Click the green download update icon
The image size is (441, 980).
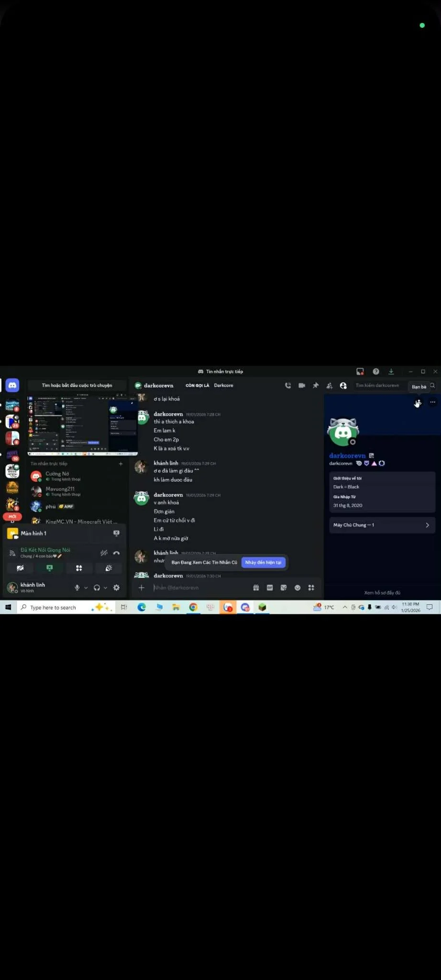[391, 371]
